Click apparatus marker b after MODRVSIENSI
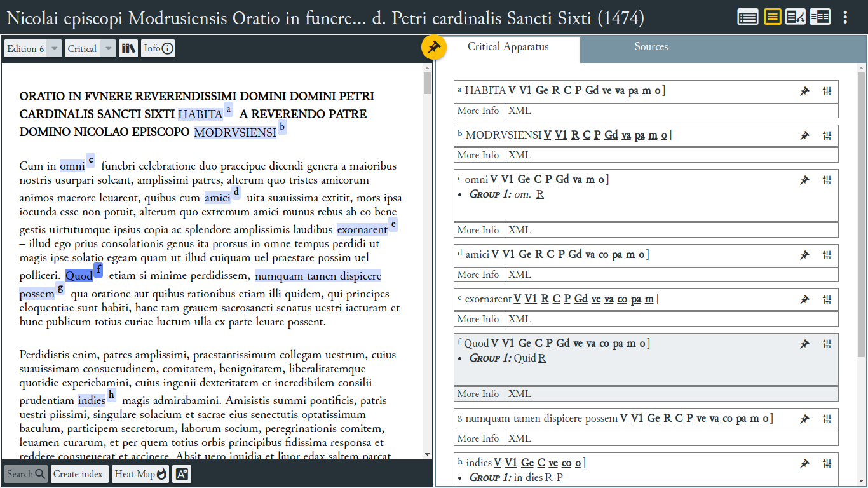The width and height of the screenshot is (868, 488). coord(282,127)
